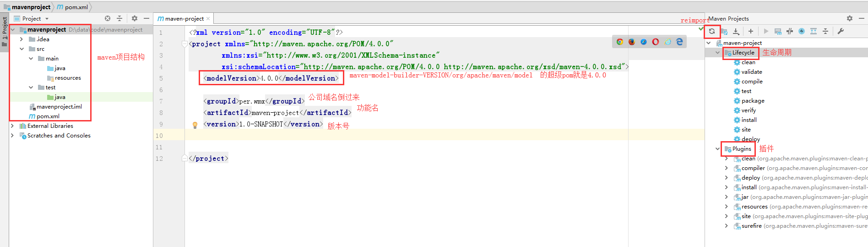The height and width of the screenshot is (247, 868).
Task: Select the install lifecycle goal
Action: click(749, 120)
